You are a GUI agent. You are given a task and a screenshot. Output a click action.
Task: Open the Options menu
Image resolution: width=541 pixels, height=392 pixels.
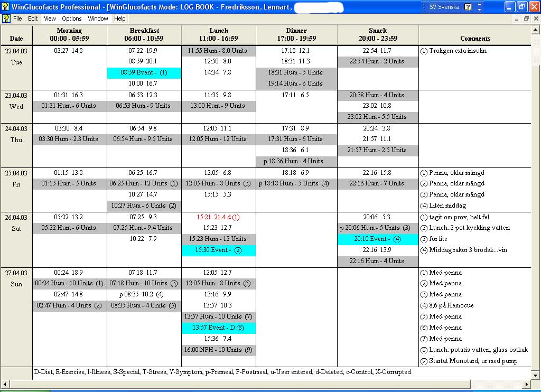72,18
